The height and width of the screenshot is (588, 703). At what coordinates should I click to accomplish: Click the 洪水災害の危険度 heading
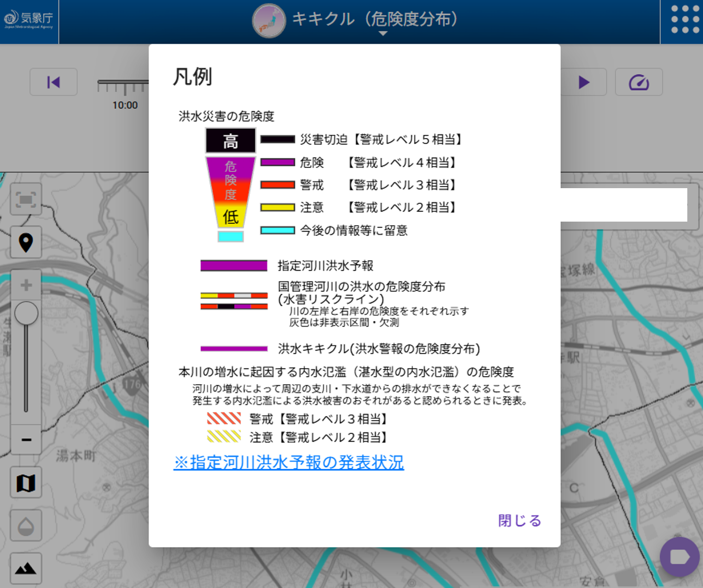click(226, 116)
